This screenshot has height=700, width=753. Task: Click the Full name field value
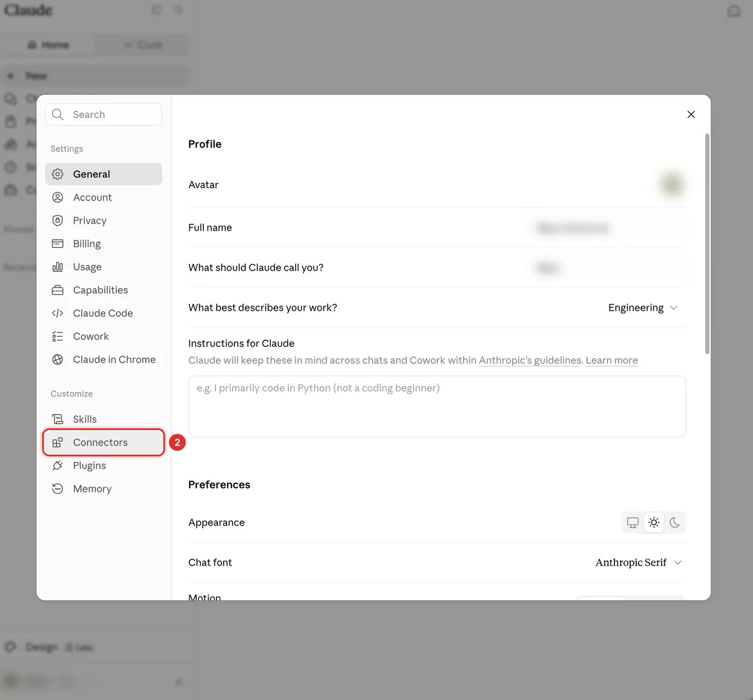pyautogui.click(x=573, y=228)
